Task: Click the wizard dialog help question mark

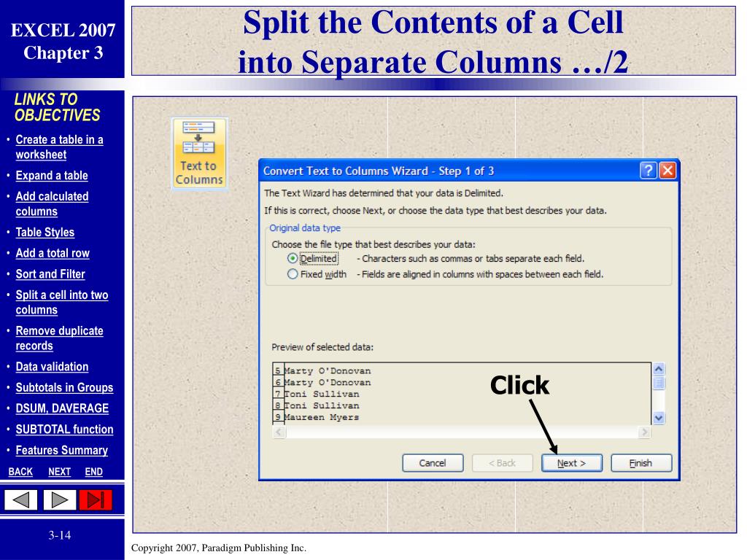Action: pyautogui.click(x=648, y=171)
